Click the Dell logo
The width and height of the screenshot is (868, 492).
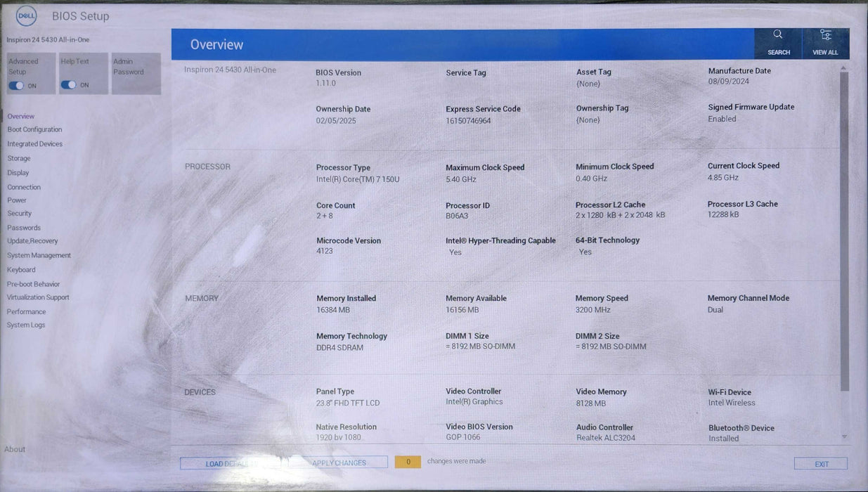26,15
